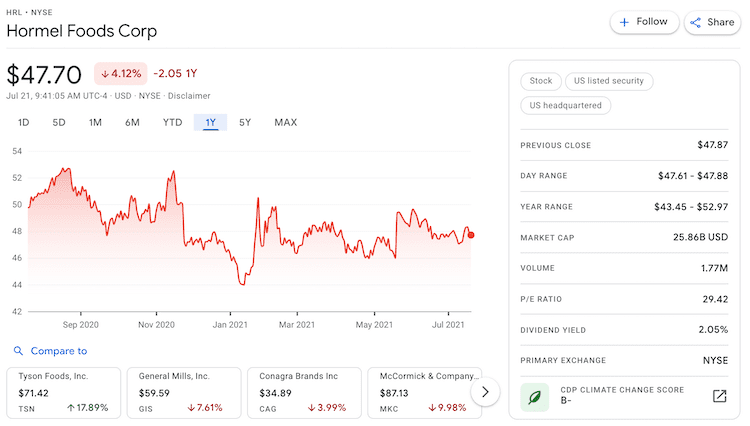Open the Disclaimer link

point(189,96)
